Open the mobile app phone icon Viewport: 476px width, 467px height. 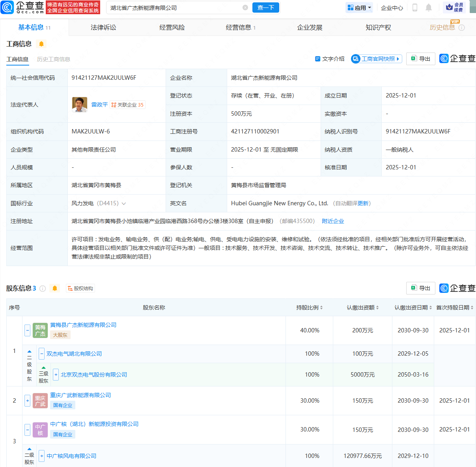click(415, 8)
